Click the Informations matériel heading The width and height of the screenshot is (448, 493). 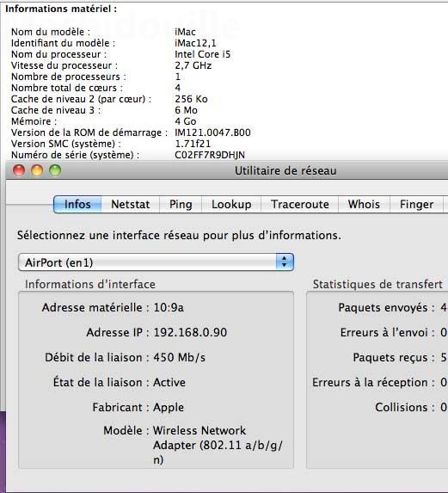(61, 9)
